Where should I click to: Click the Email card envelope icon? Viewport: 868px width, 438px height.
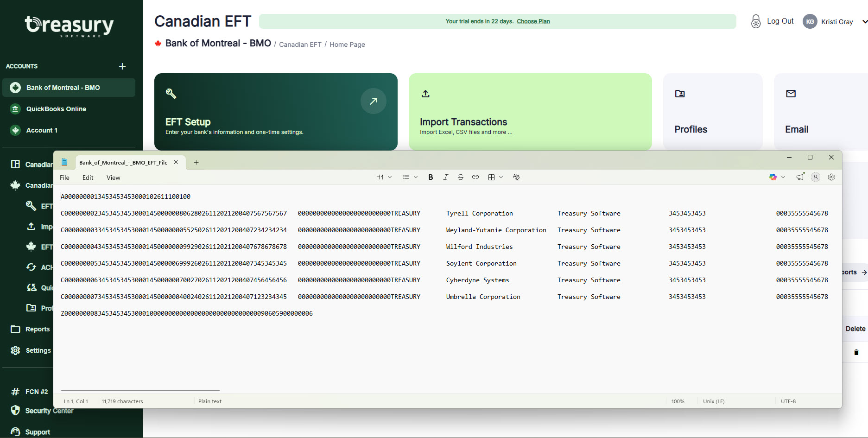point(791,94)
